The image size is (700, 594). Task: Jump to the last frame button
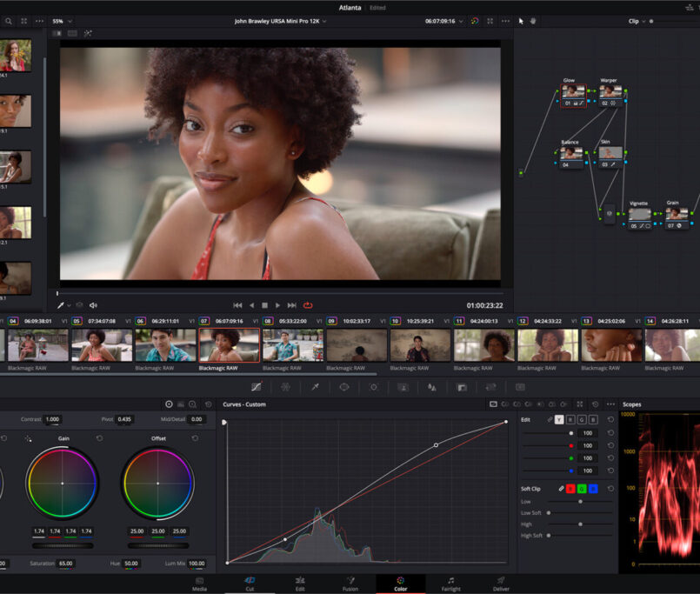point(291,305)
